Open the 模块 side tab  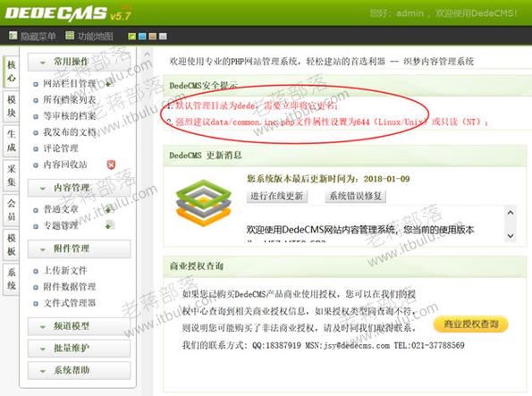tap(12, 106)
